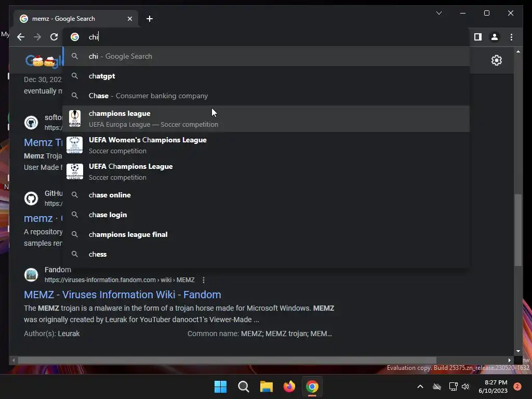Select champions league suggestion

(266, 119)
